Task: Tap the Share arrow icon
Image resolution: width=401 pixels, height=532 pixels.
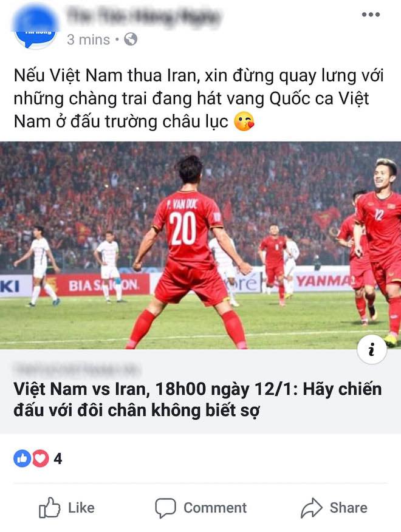Action: 311,508
